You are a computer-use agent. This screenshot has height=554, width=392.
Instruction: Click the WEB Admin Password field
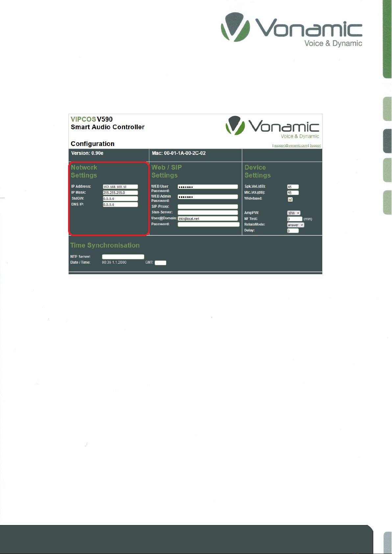[x=208, y=197]
